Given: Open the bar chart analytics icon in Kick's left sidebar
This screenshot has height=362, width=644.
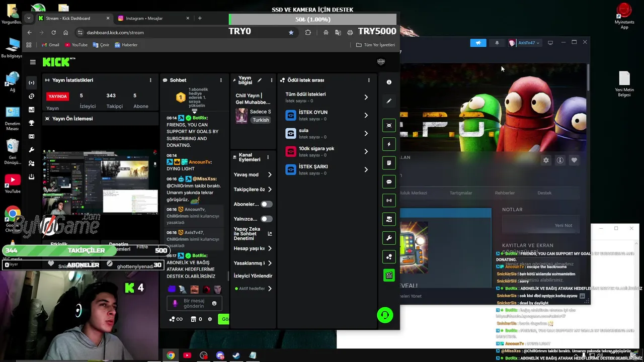Looking at the screenshot, I should click(32, 110).
